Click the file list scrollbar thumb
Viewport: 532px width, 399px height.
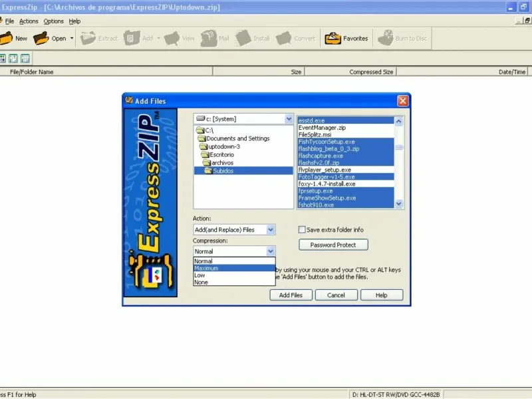(x=398, y=147)
